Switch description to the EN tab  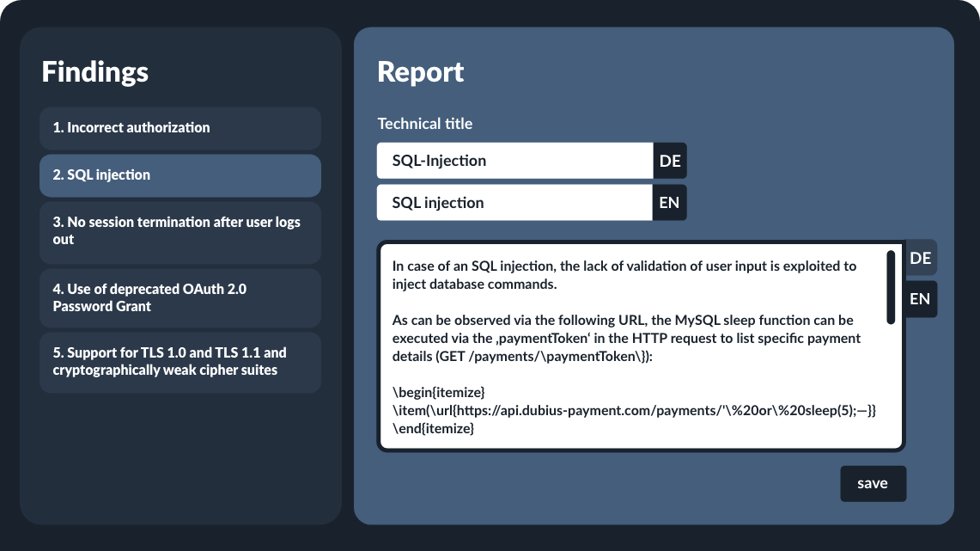click(x=920, y=299)
